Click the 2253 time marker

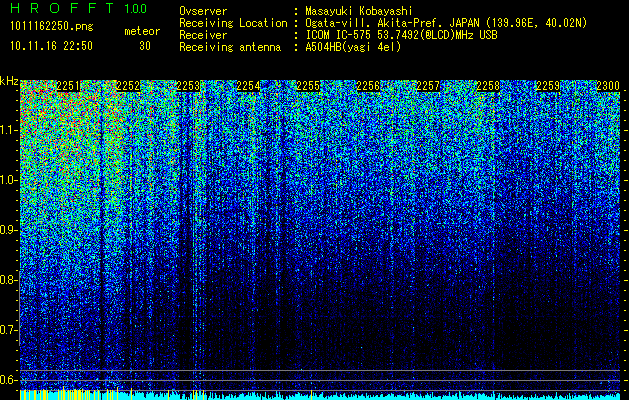[188, 86]
